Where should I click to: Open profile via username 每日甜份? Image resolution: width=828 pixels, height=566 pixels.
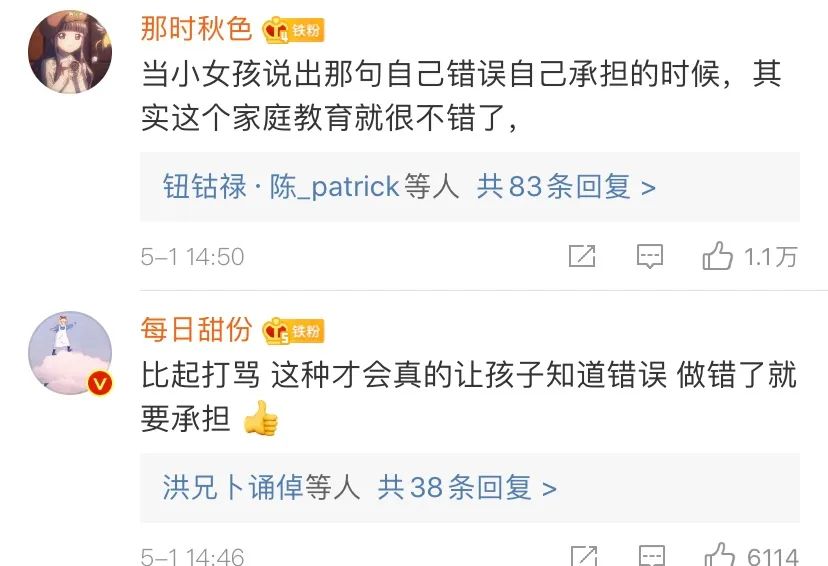(x=196, y=329)
